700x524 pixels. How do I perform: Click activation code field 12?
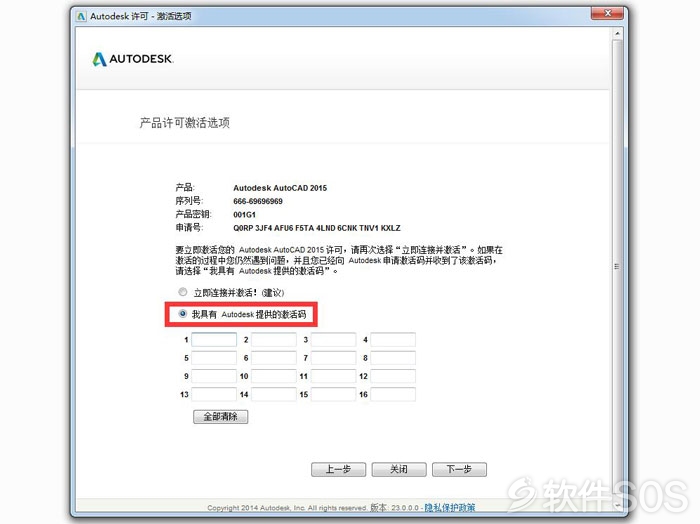click(393, 376)
